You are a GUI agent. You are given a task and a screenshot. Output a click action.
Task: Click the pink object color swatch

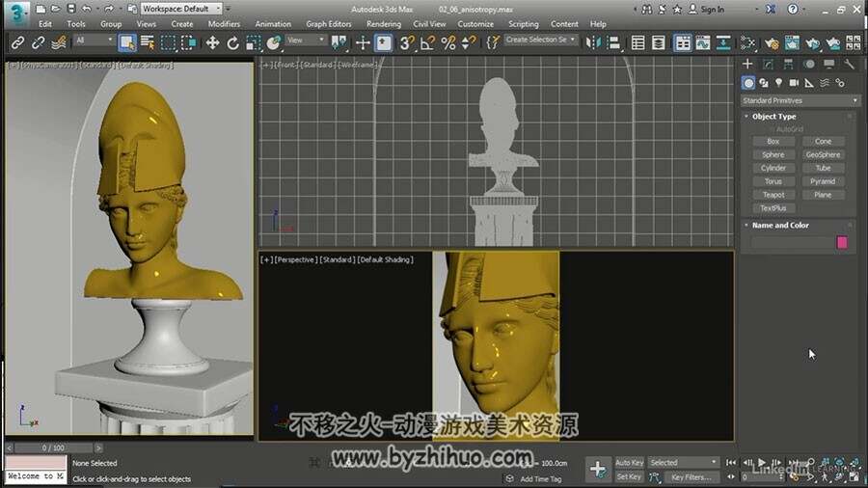(842, 242)
